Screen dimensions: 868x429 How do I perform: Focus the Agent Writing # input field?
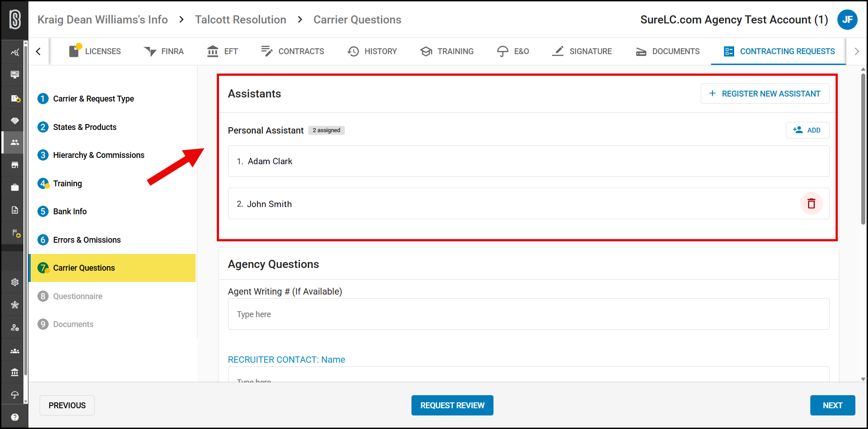[x=529, y=314]
